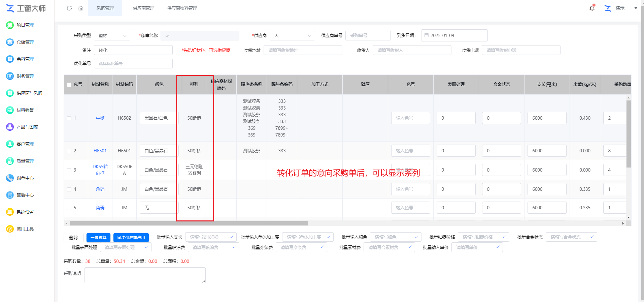Open 系统设置 in the sidebar
This screenshot has width=644, height=302.
pyautogui.click(x=25, y=212)
